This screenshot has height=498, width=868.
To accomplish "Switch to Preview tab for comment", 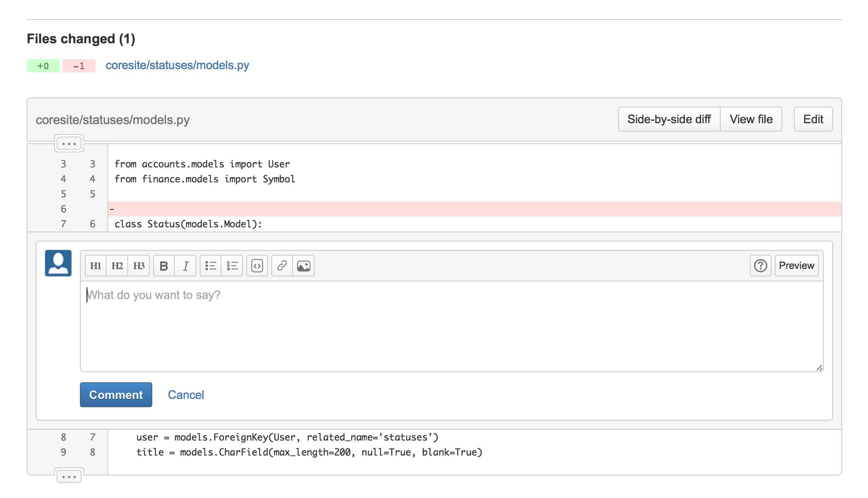I will tap(797, 265).
